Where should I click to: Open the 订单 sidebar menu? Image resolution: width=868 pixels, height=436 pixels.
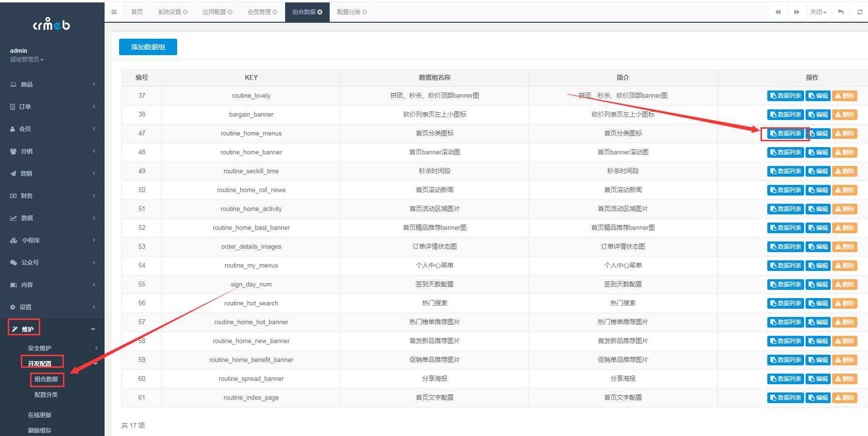(x=52, y=106)
